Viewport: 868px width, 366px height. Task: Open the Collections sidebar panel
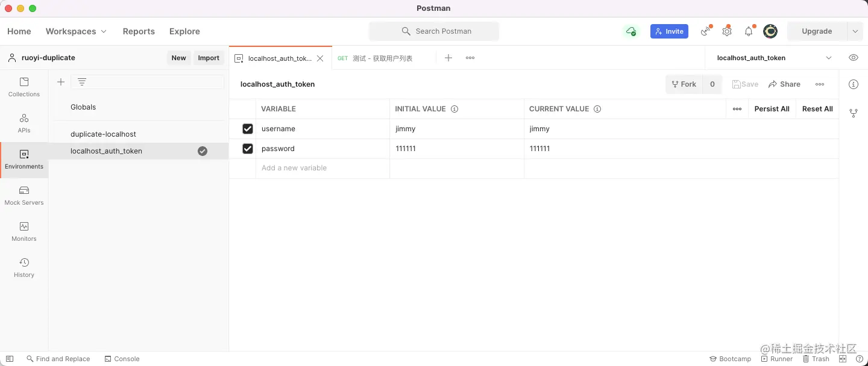(x=24, y=87)
